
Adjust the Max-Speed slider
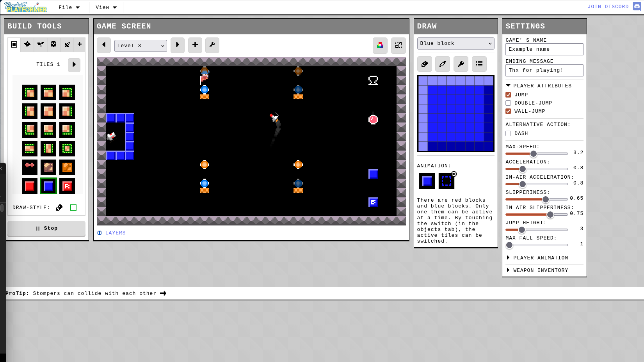(534, 154)
